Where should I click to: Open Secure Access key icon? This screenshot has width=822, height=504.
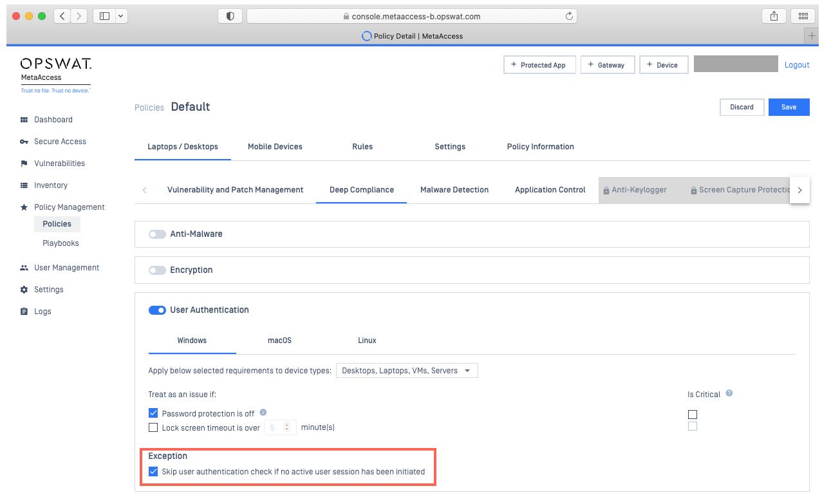click(24, 142)
